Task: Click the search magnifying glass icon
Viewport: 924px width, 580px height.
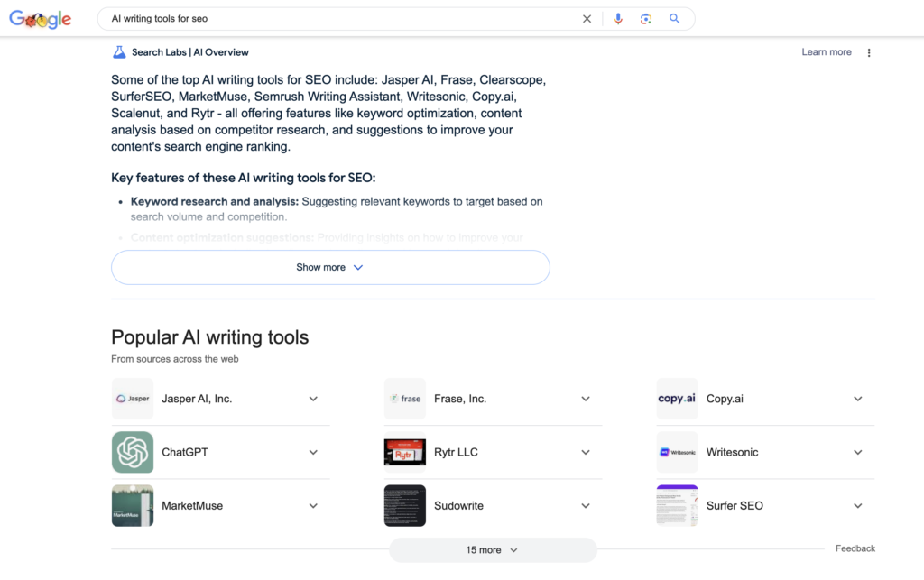Action: tap(674, 18)
